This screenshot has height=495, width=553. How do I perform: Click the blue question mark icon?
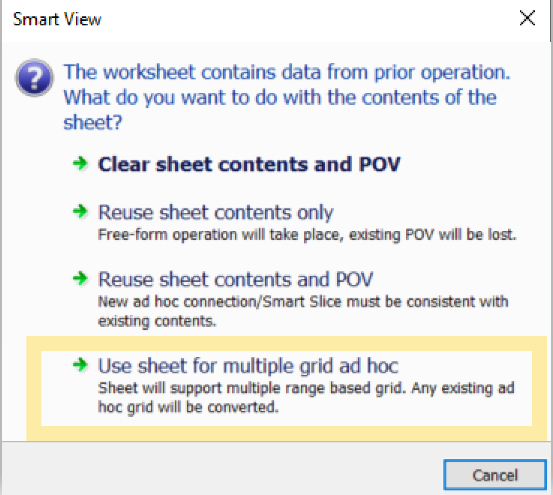[x=34, y=78]
